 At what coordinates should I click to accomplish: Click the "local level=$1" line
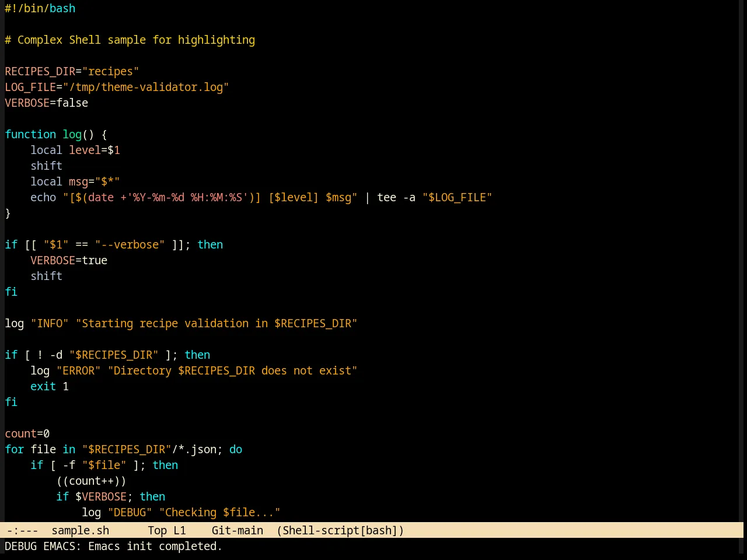tap(75, 150)
